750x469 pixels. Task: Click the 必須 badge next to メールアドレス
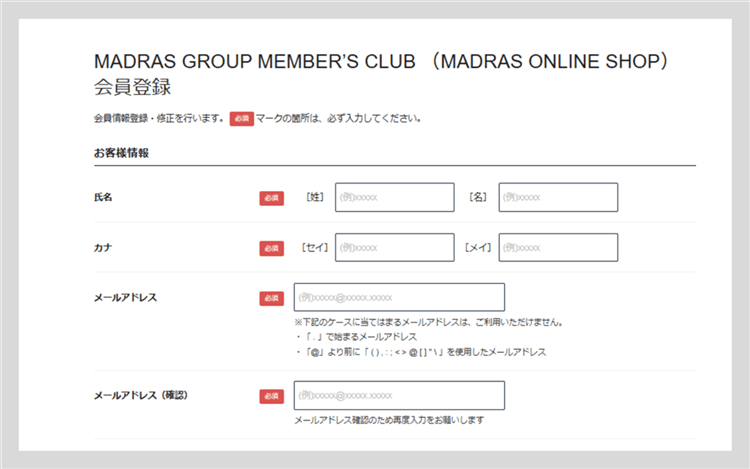click(x=272, y=298)
